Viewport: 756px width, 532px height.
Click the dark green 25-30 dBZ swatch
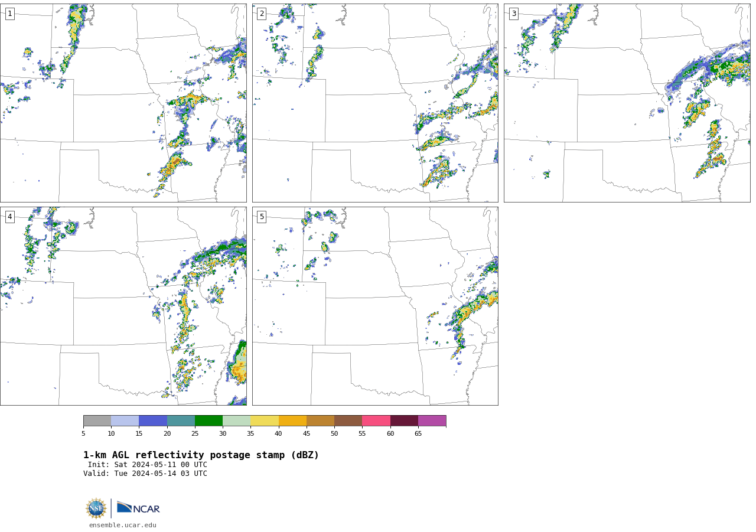tap(208, 420)
